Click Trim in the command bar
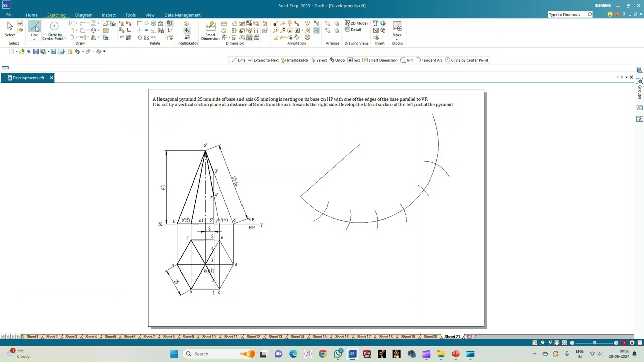 pos(407,60)
